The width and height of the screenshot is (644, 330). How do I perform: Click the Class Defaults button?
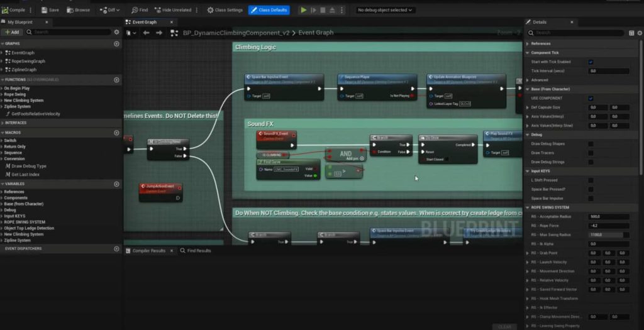click(x=269, y=10)
